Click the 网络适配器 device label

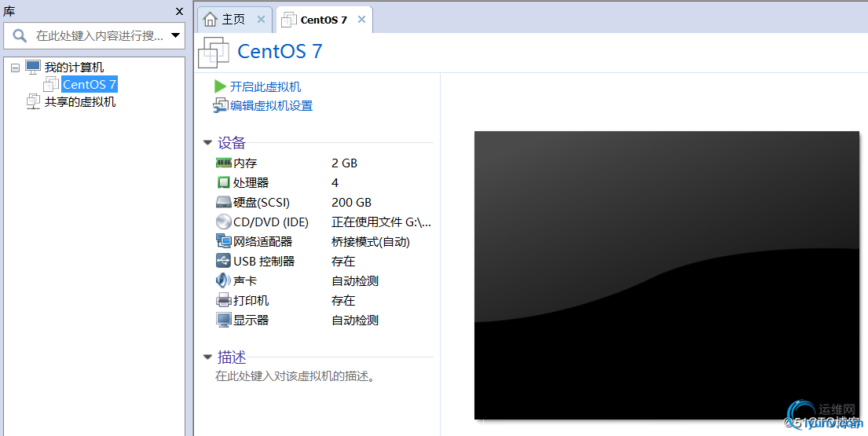[262, 241]
